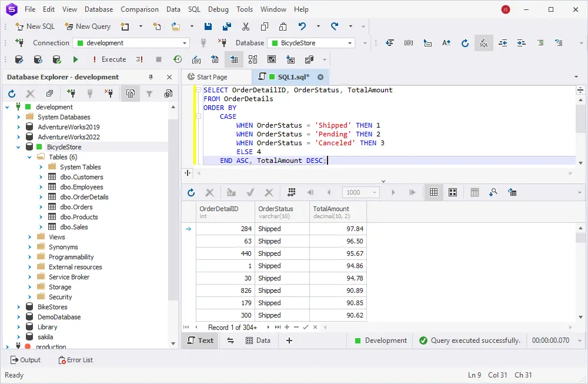Click the New Connection plug icon in Database Explorer
This screenshot has height=384, width=588.
click(x=71, y=94)
